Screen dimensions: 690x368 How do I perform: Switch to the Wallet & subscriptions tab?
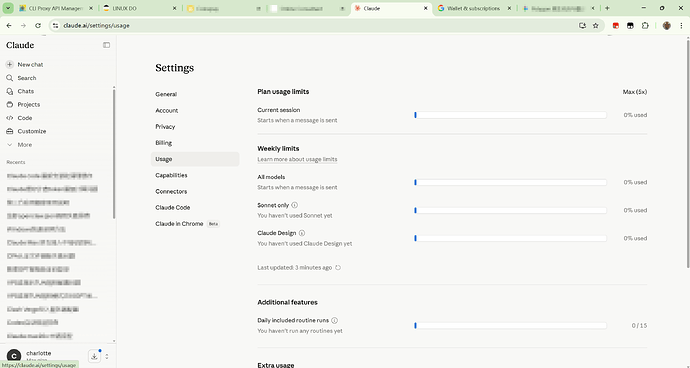[475, 8]
